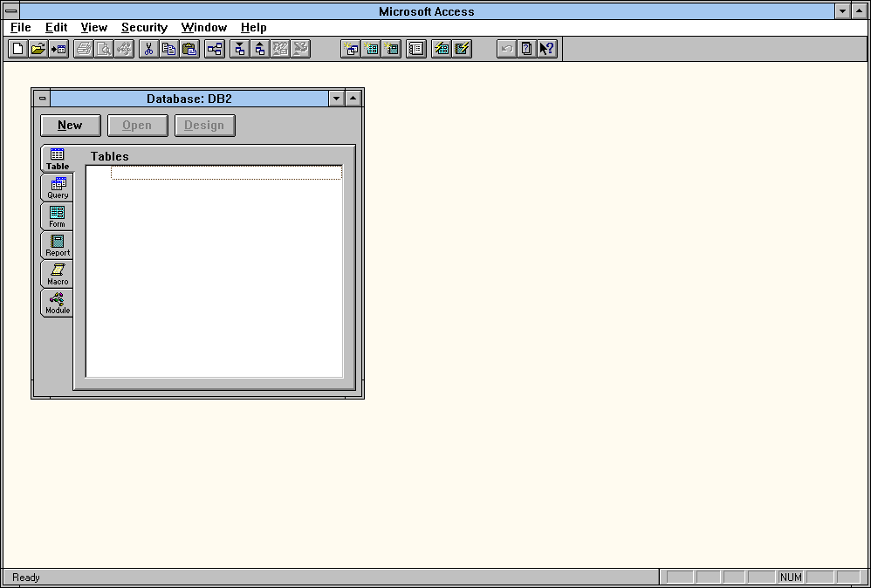Open the File menu
This screenshot has height=588, width=871.
20,28
